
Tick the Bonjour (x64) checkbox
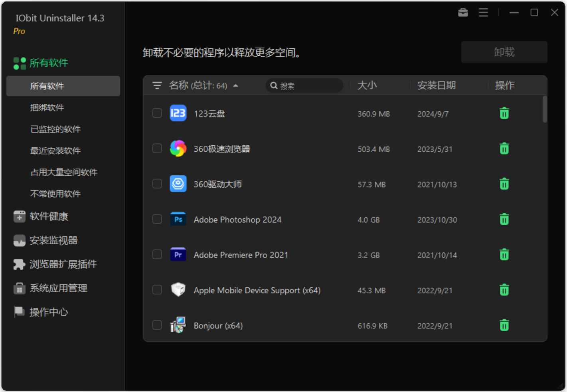157,325
